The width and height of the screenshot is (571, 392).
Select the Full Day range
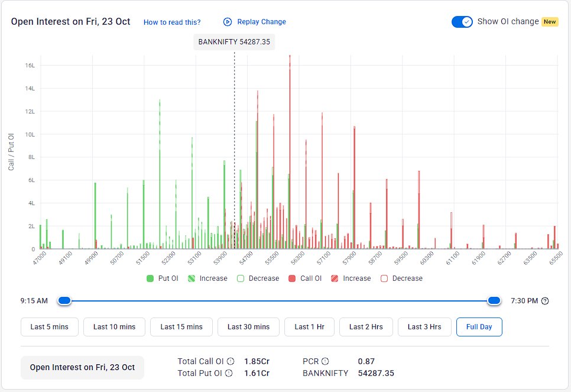479,327
